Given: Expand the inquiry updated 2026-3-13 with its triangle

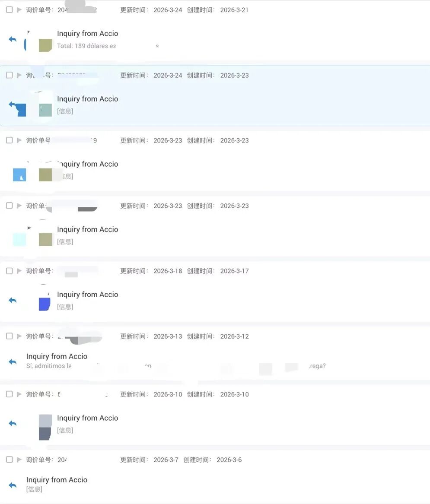Looking at the screenshot, I should 19,336.
